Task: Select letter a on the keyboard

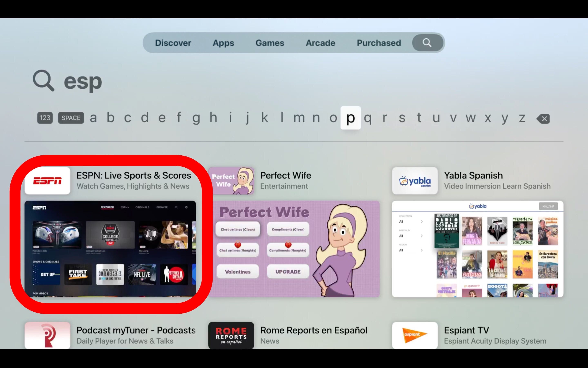Action: [93, 118]
